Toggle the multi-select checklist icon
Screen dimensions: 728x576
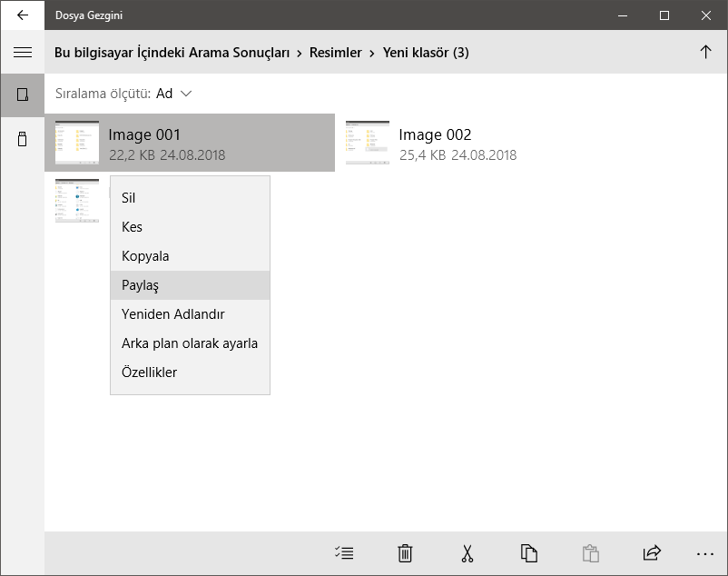click(x=344, y=553)
